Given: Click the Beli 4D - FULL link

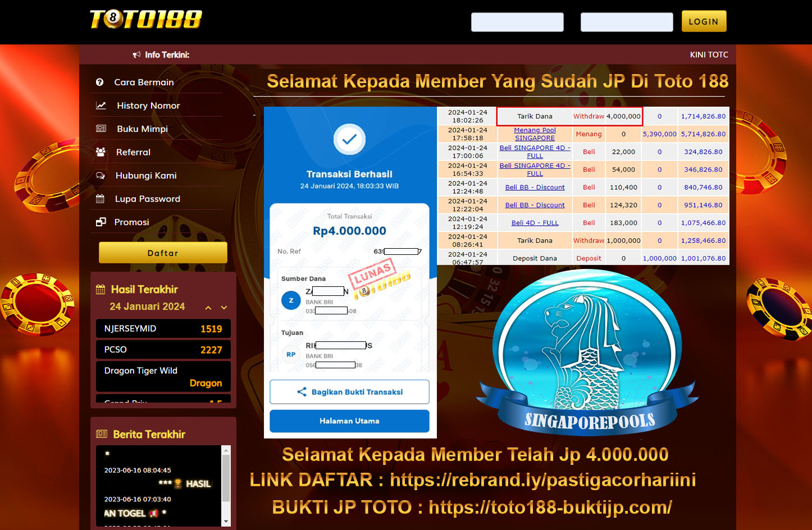Looking at the screenshot, I should click(535, 223).
